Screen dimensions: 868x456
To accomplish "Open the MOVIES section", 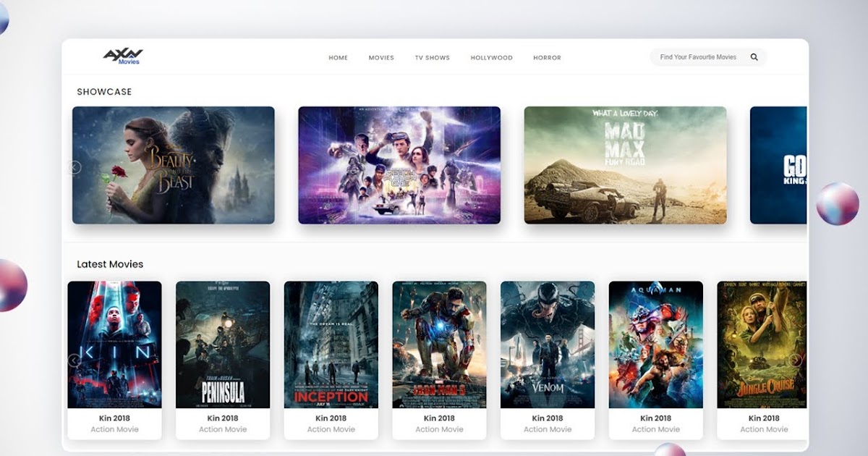I will (381, 57).
